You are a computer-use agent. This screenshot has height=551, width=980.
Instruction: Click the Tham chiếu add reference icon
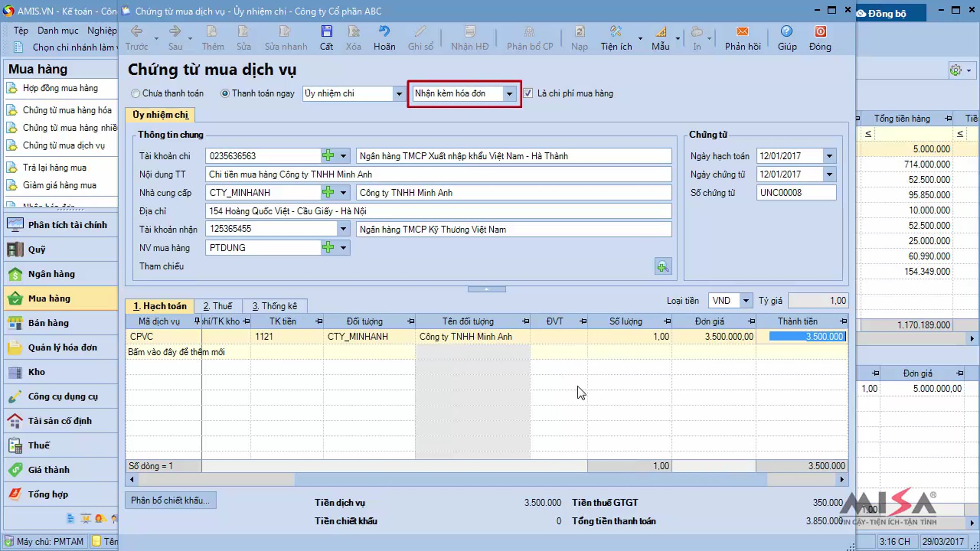pyautogui.click(x=663, y=267)
